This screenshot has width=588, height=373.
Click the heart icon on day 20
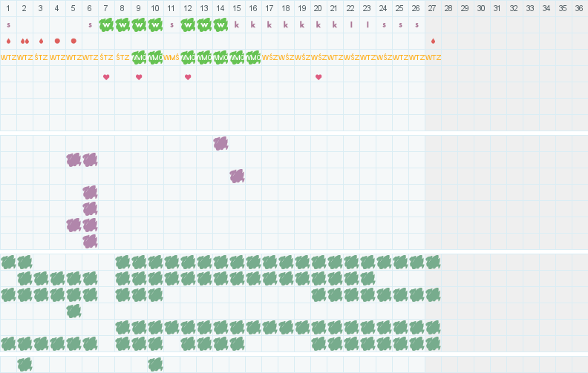[318, 77]
